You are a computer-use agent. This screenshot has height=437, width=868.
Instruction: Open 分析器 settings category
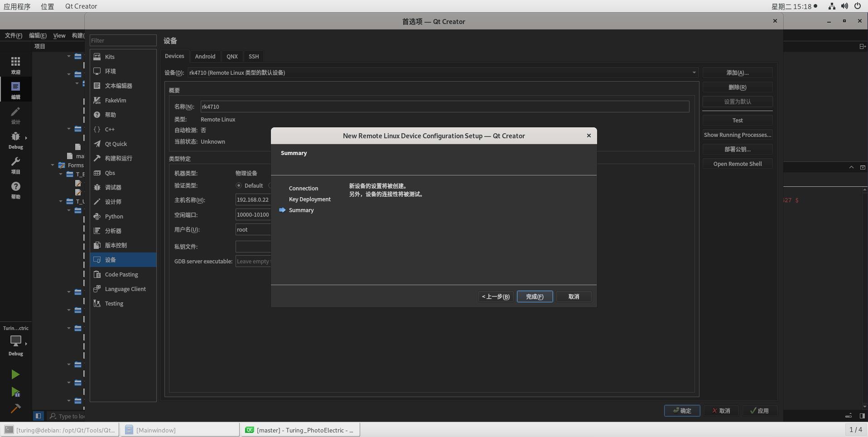(123, 231)
